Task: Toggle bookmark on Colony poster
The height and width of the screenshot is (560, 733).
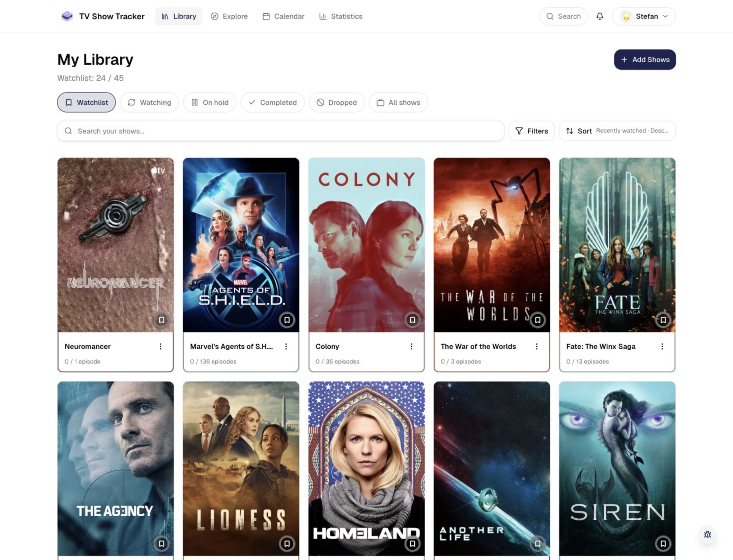Action: pyautogui.click(x=412, y=320)
